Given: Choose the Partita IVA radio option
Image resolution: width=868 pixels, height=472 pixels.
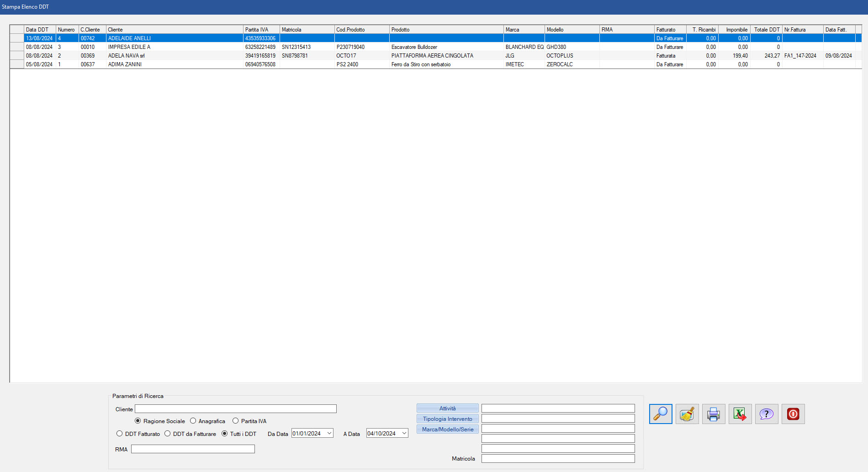Looking at the screenshot, I should (x=236, y=421).
